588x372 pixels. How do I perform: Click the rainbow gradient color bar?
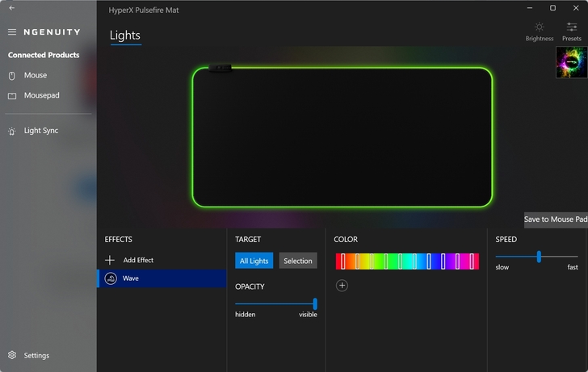(x=407, y=261)
